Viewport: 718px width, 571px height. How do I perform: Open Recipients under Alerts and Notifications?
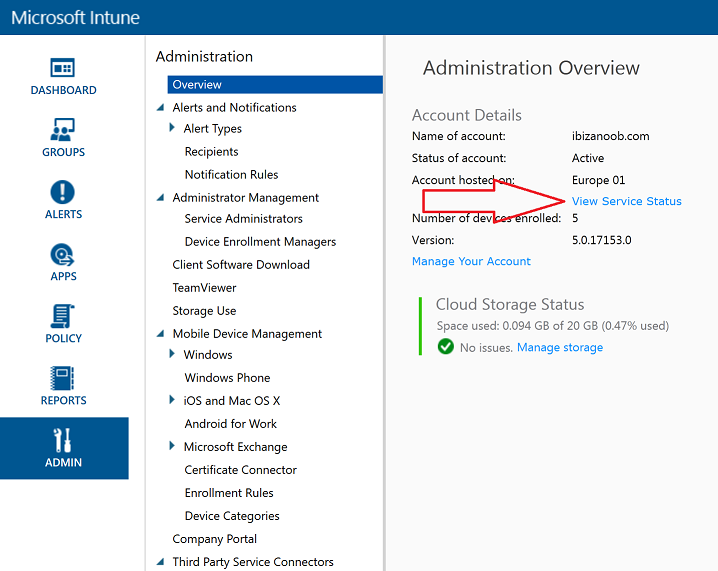[x=212, y=152]
